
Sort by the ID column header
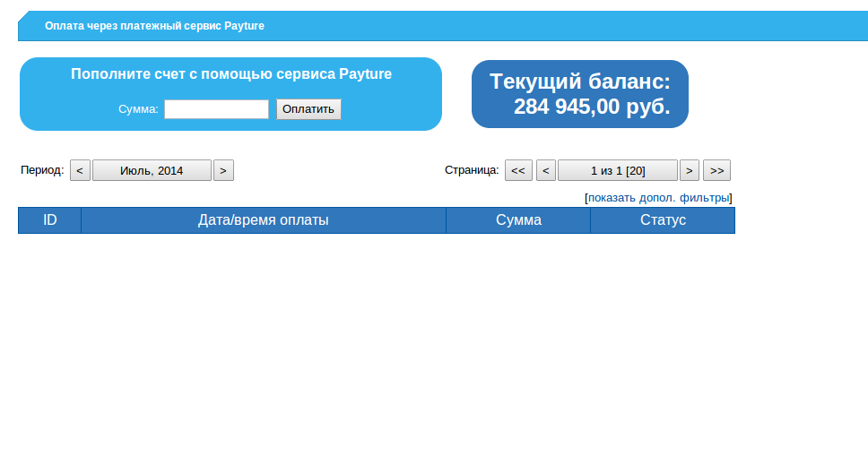(x=50, y=220)
